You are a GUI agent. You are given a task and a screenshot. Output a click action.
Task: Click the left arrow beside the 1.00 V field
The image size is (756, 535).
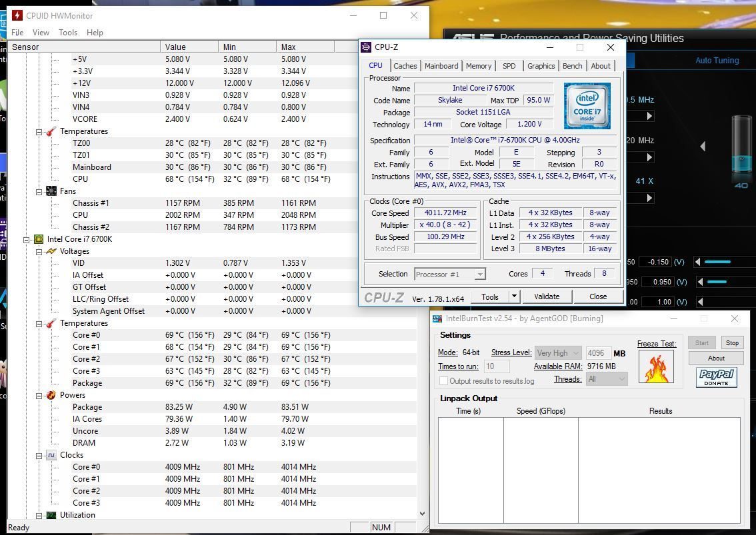[x=701, y=302]
